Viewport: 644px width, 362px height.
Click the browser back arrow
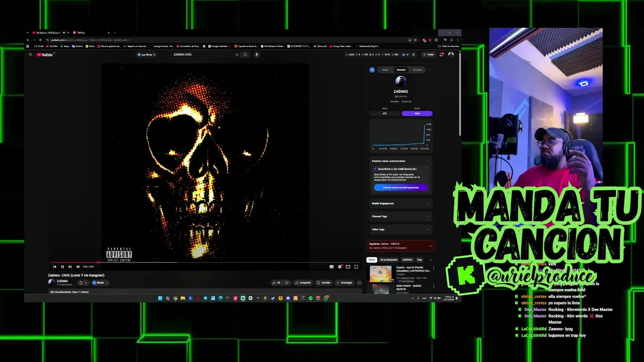click(28, 40)
